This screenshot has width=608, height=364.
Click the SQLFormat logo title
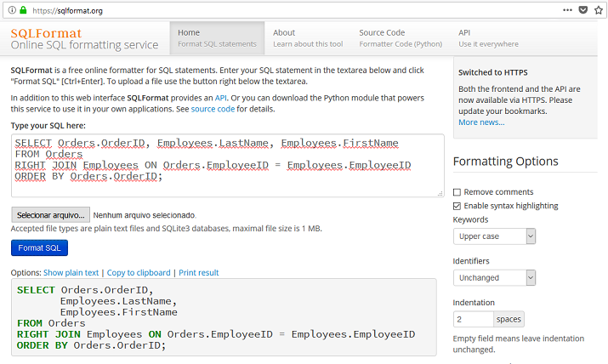pos(46,33)
